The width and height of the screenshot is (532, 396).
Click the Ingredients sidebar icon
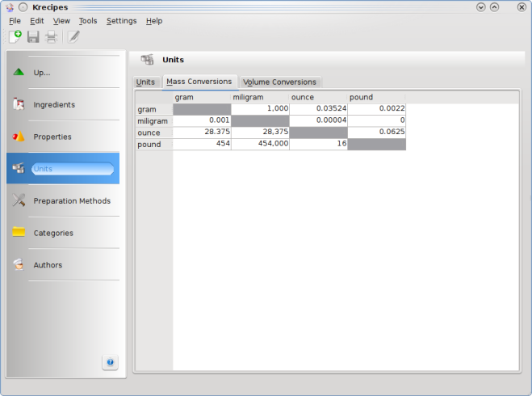19,104
